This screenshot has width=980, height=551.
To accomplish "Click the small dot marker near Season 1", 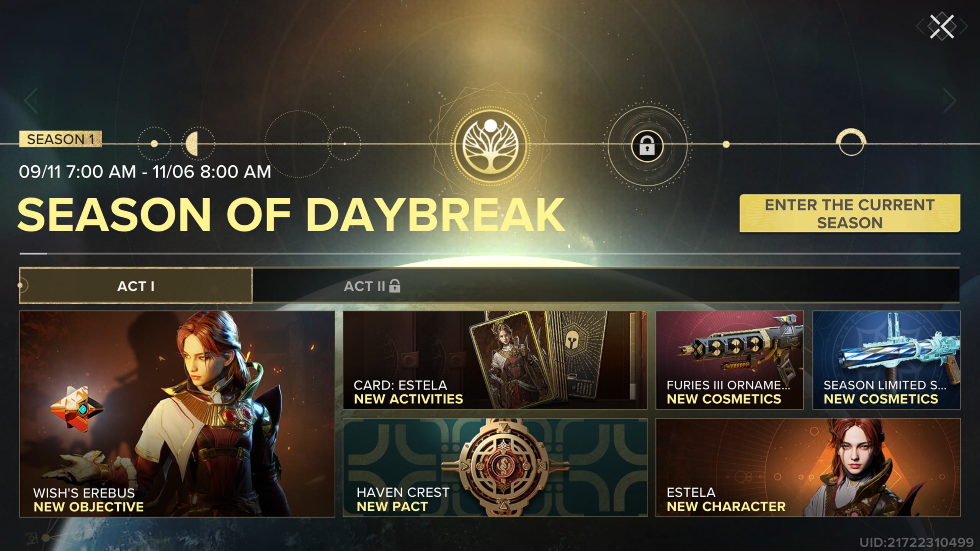I will point(154,144).
